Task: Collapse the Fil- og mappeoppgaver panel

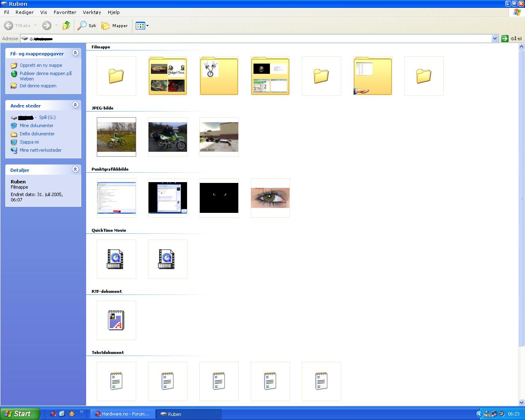Action: tap(75, 53)
